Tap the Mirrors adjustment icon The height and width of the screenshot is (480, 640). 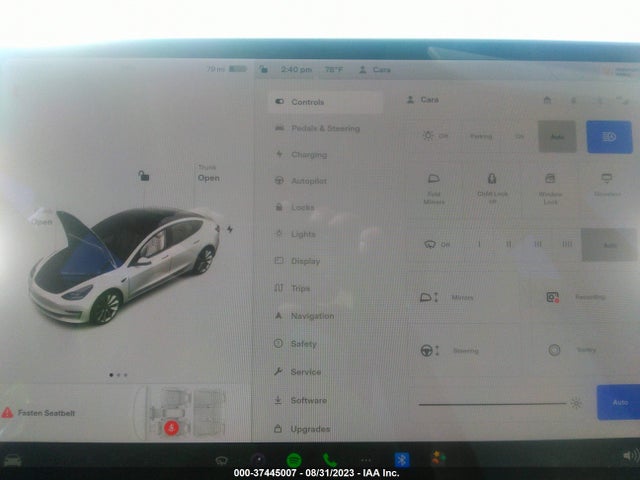click(429, 297)
